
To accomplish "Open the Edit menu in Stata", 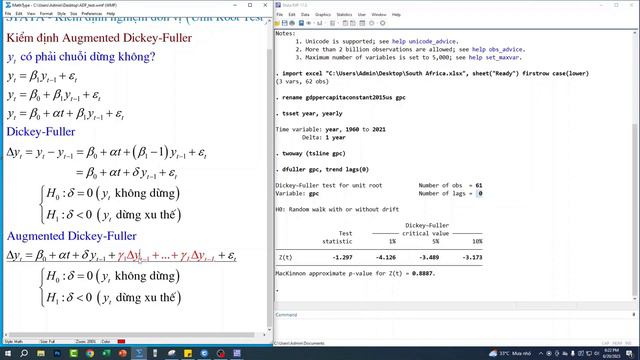I will point(292,15).
